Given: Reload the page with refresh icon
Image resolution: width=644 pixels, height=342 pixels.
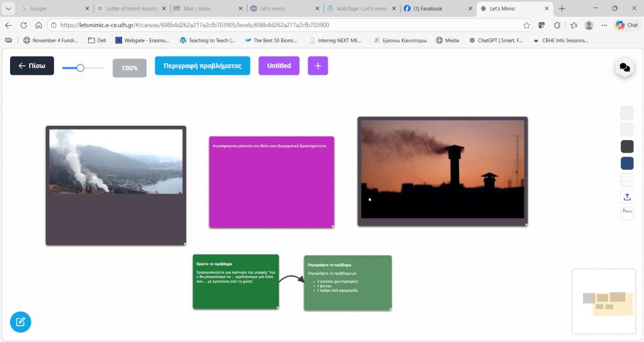Looking at the screenshot, I should 24,25.
